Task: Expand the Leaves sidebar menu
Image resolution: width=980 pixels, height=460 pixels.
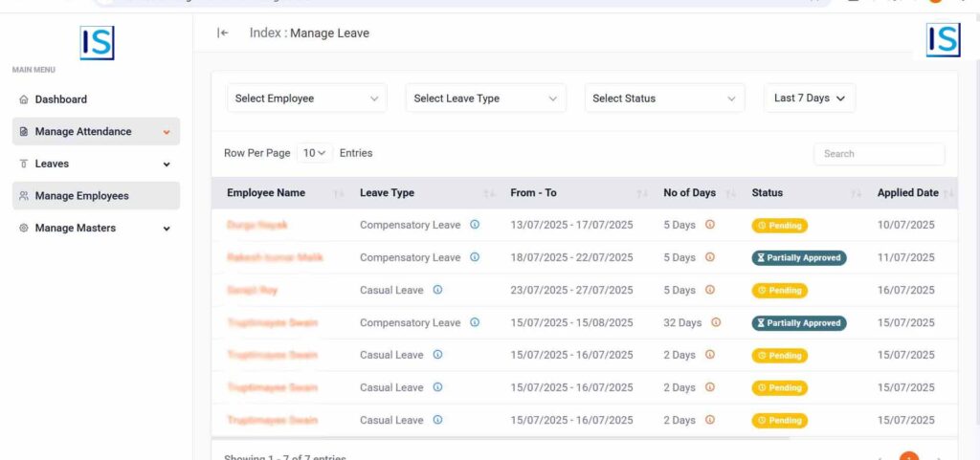Action: click(96, 164)
